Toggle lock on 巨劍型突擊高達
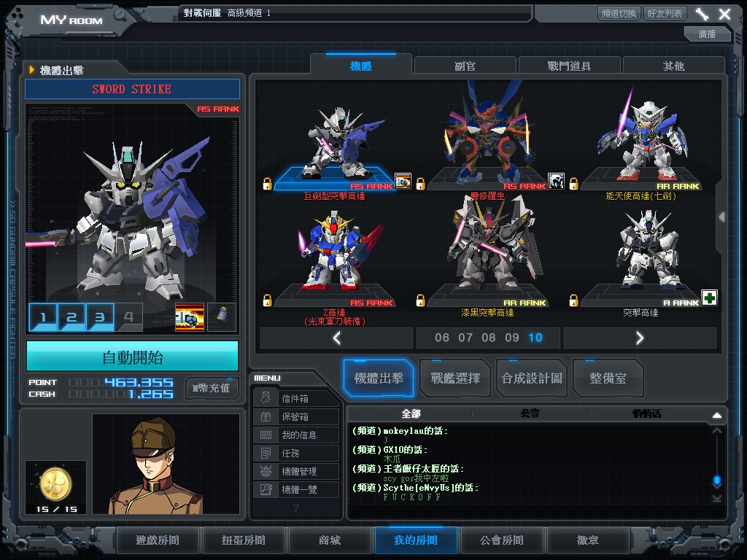 (x=267, y=184)
